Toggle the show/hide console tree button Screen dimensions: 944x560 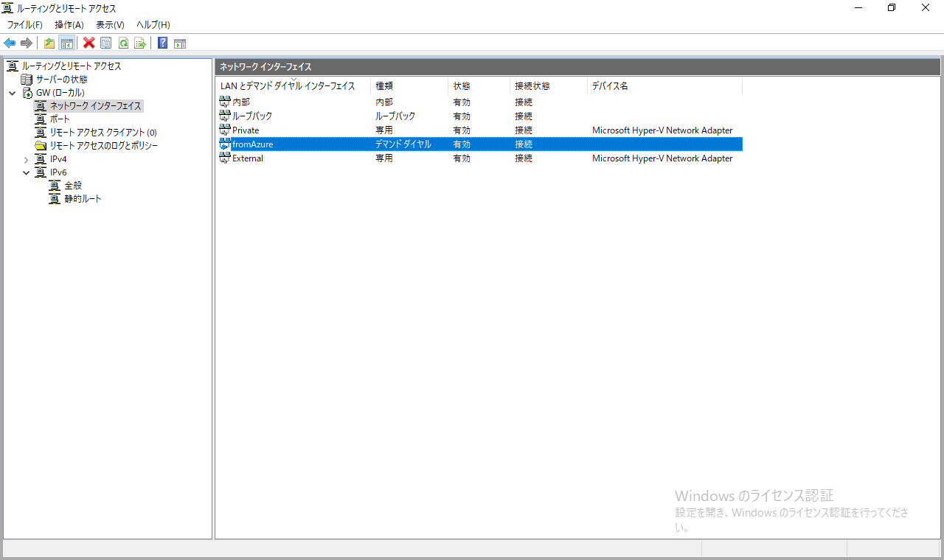(x=66, y=43)
